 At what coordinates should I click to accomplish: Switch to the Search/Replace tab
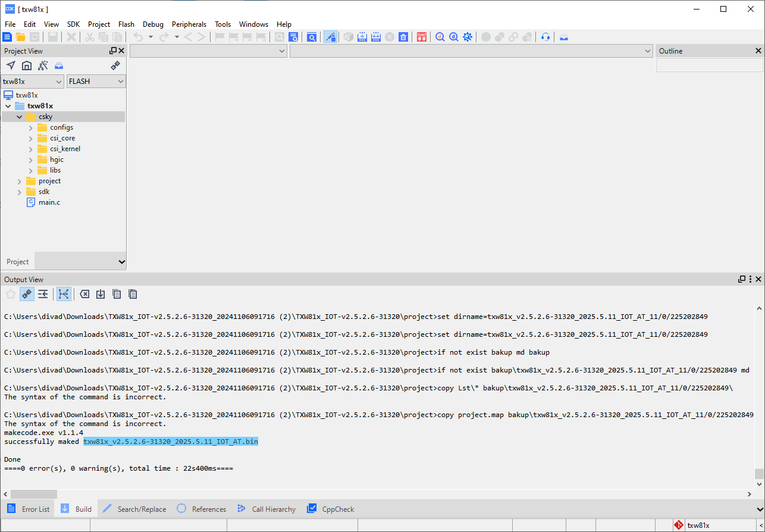pyautogui.click(x=134, y=509)
